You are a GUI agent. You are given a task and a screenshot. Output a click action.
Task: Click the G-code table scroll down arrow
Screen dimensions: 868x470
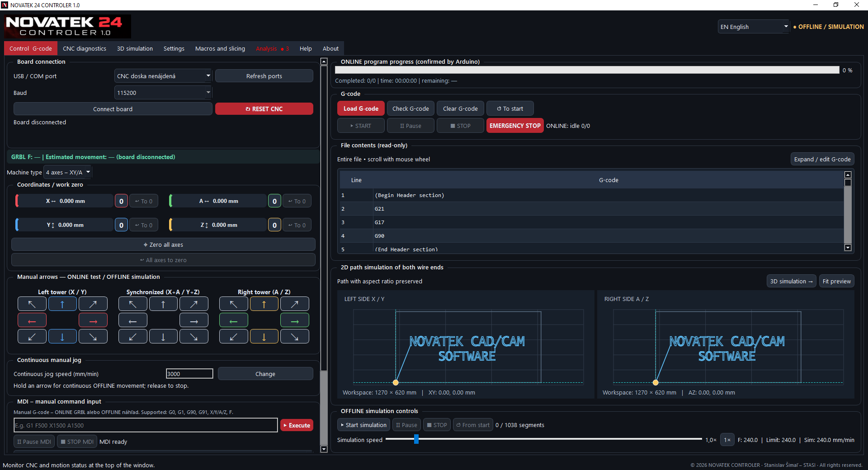click(x=848, y=248)
